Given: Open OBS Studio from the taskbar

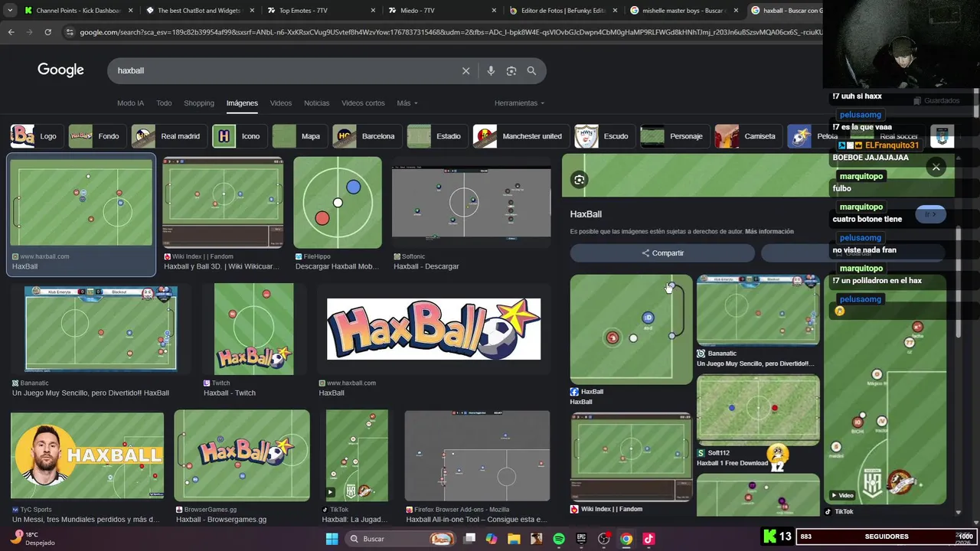Looking at the screenshot, I should pos(604,539).
